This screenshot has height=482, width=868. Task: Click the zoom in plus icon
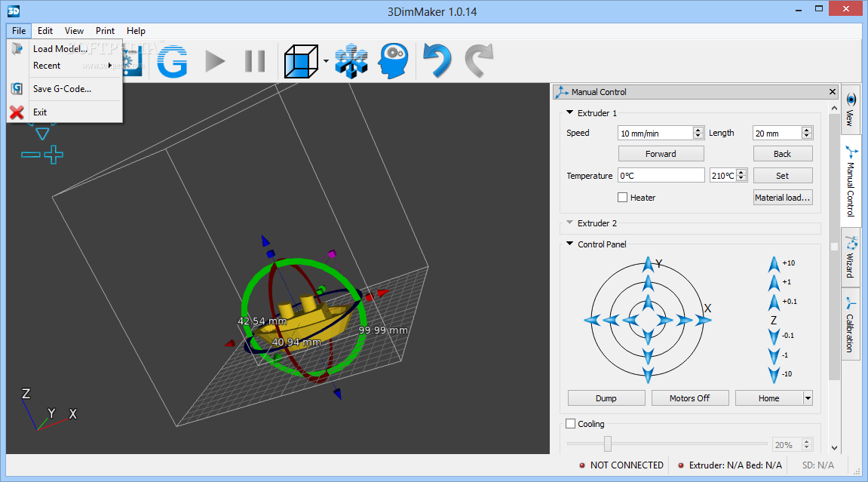pyautogui.click(x=53, y=155)
